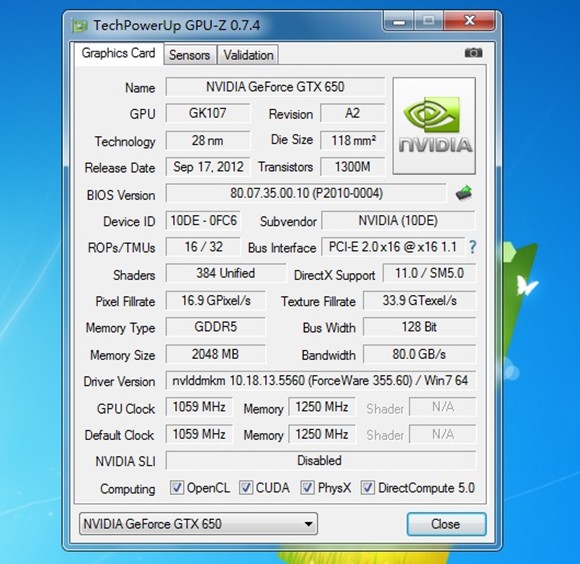This screenshot has height=564, width=580.
Task: Click the "TechPowerUp GPU-Z 0.7.4" title text
Action: tap(176, 25)
